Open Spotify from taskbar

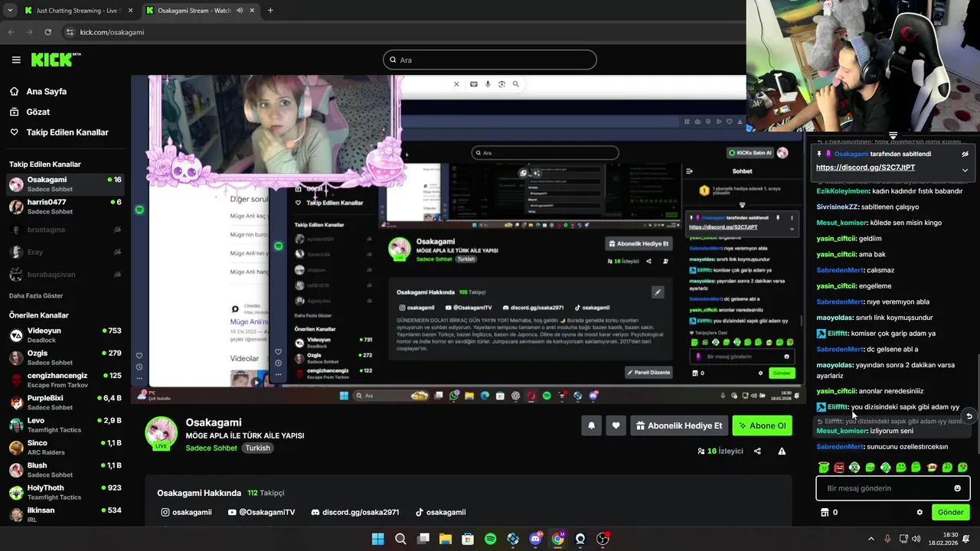[491, 539]
